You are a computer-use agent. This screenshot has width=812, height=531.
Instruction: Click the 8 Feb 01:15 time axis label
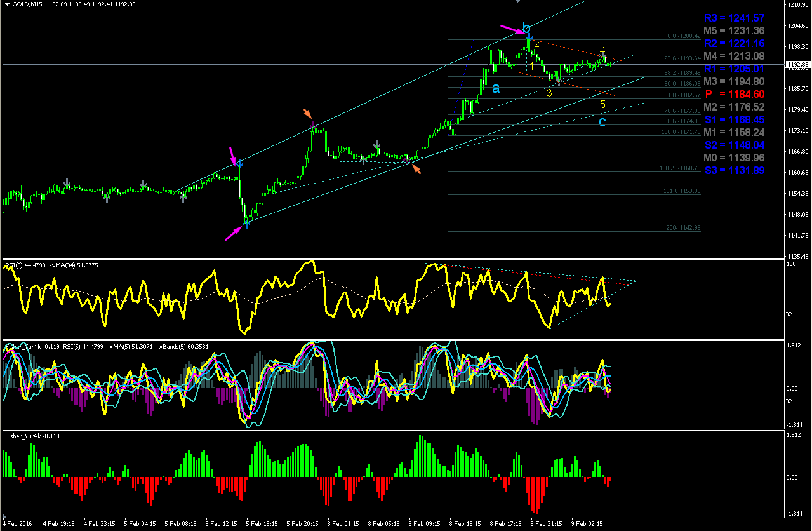point(343,525)
